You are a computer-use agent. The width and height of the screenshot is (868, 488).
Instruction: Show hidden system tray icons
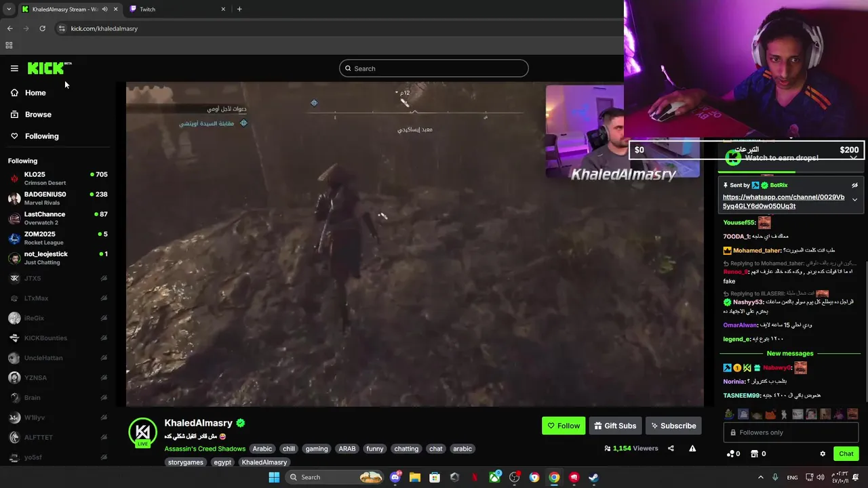pos(760,477)
